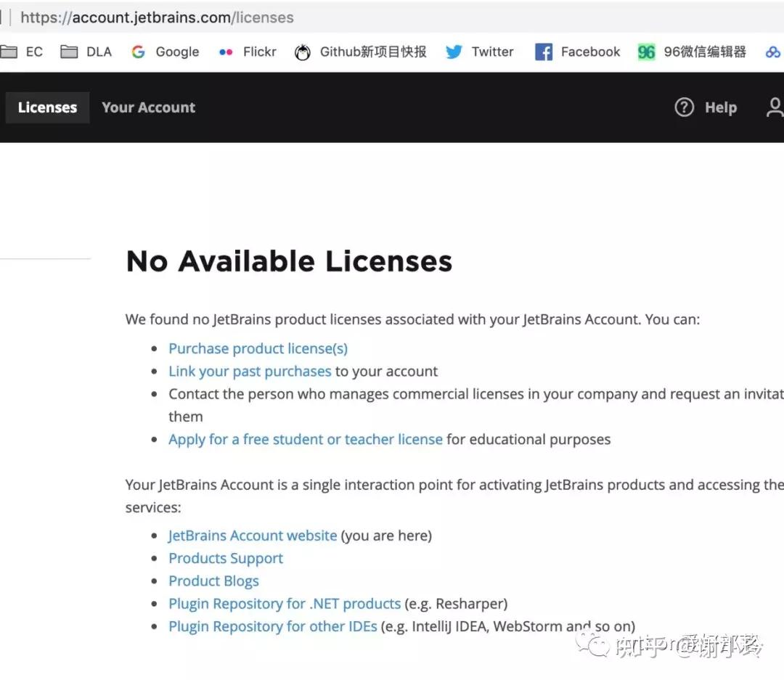Image resolution: width=784 pixels, height=680 pixels.
Task: Click the text "to your account"
Action: [386, 372]
